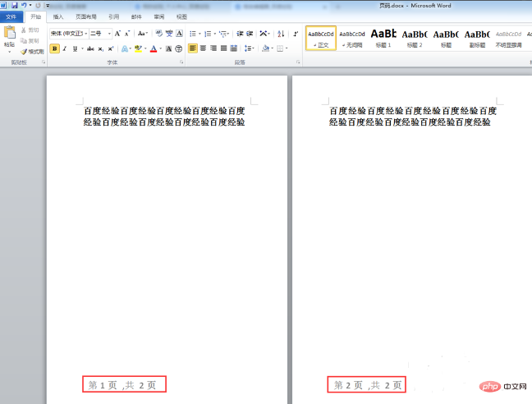This screenshot has width=532, height=404.
Task: Click the page 1 footer text (第 1 页, 共 2 页)
Action: (x=127, y=385)
